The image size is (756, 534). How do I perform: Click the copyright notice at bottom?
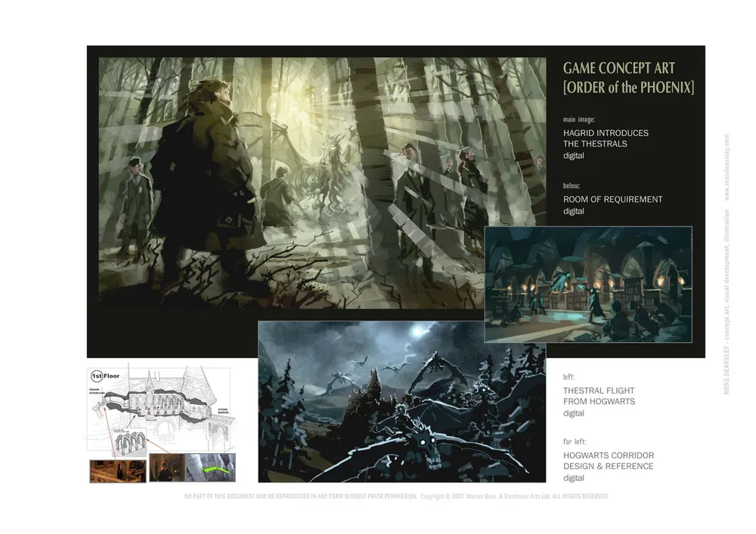[x=513, y=496]
